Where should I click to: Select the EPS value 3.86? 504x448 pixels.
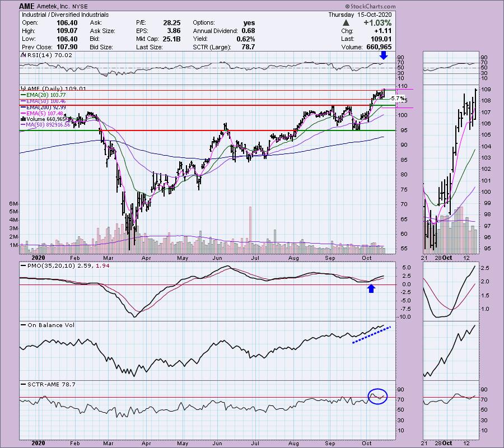(x=174, y=31)
